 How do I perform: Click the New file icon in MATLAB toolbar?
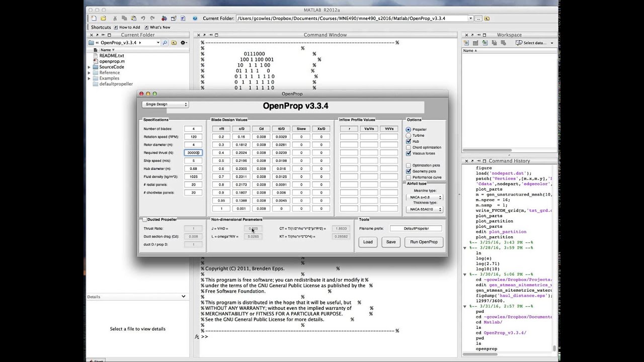click(94, 18)
